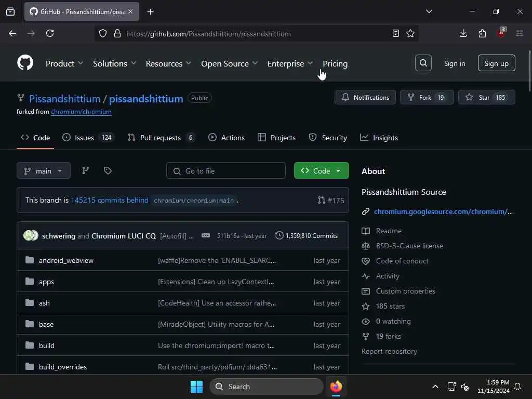Open a new browser tab

150,12
